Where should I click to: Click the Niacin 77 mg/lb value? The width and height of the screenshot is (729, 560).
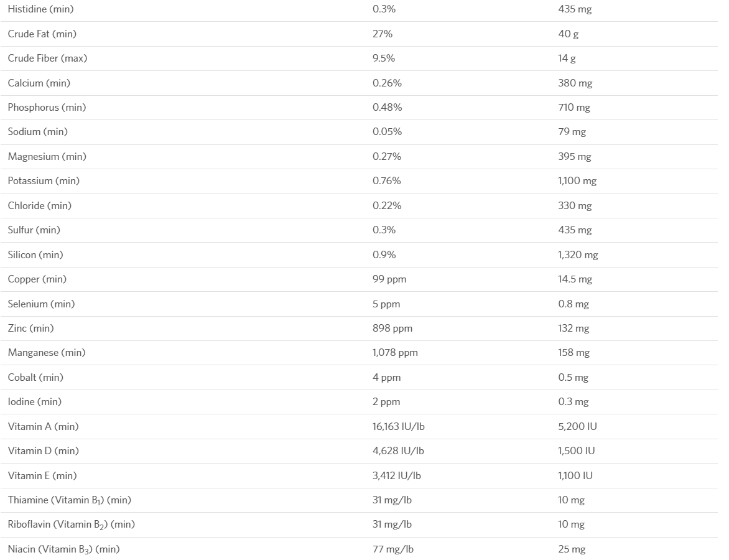click(393, 549)
